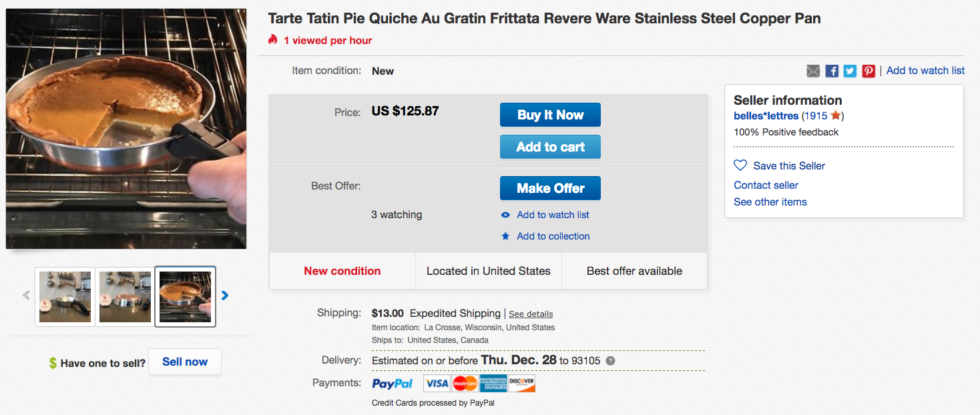Share this listing on Facebook
Image resolution: width=980 pixels, height=415 pixels.
832,71
